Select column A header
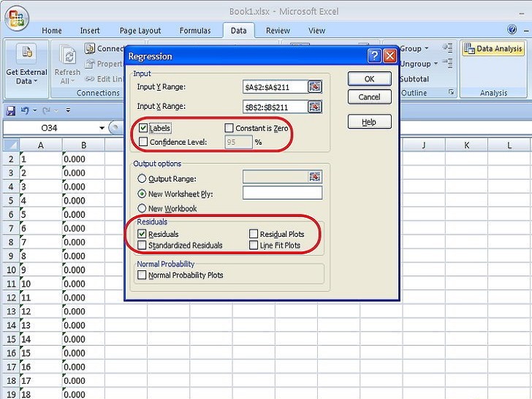Viewport: 532px width, 399px height. pos(41,145)
